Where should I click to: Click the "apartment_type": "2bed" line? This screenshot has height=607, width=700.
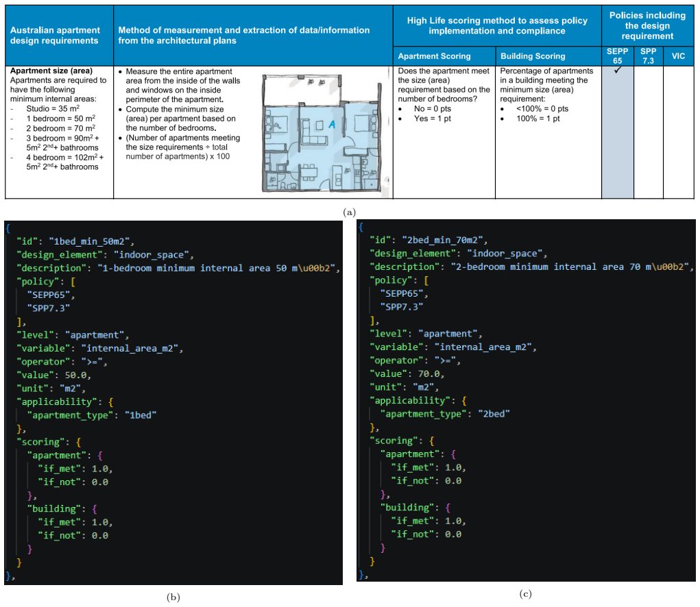(x=445, y=414)
